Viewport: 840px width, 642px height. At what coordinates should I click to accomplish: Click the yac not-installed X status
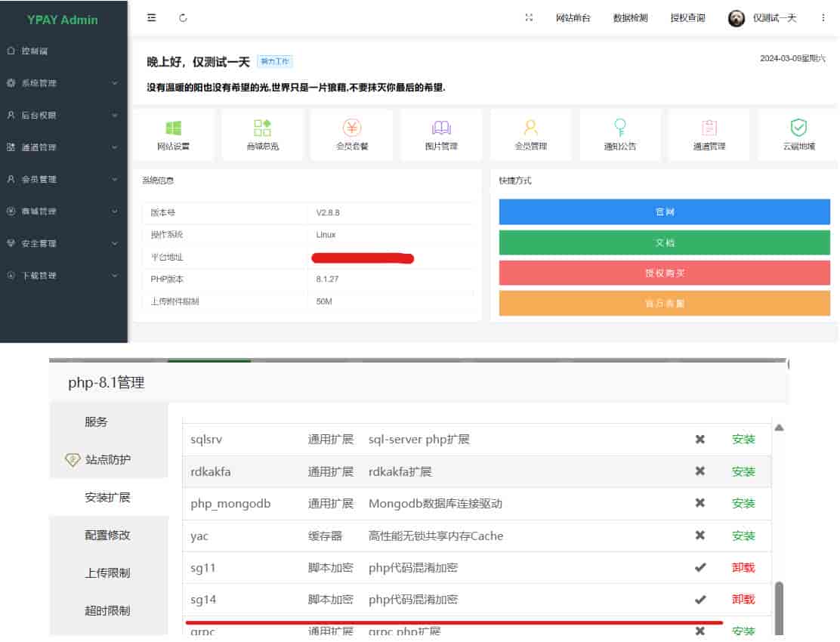click(x=700, y=536)
